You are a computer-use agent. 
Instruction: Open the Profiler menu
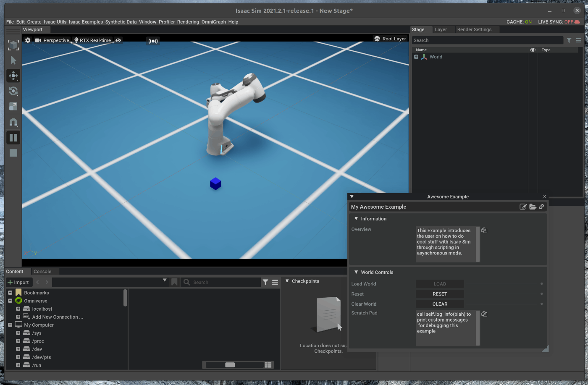click(x=167, y=22)
